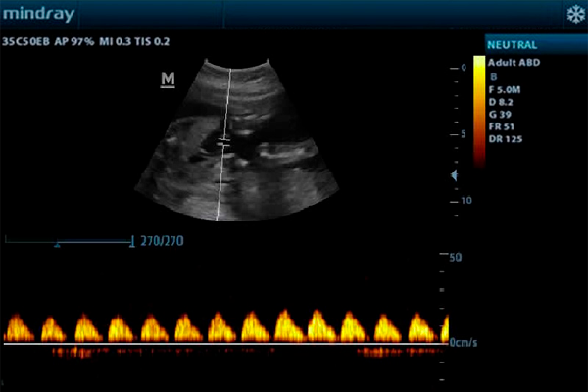Click the focus position arrow on the depth scale
The width and height of the screenshot is (588, 392).
pos(453,174)
